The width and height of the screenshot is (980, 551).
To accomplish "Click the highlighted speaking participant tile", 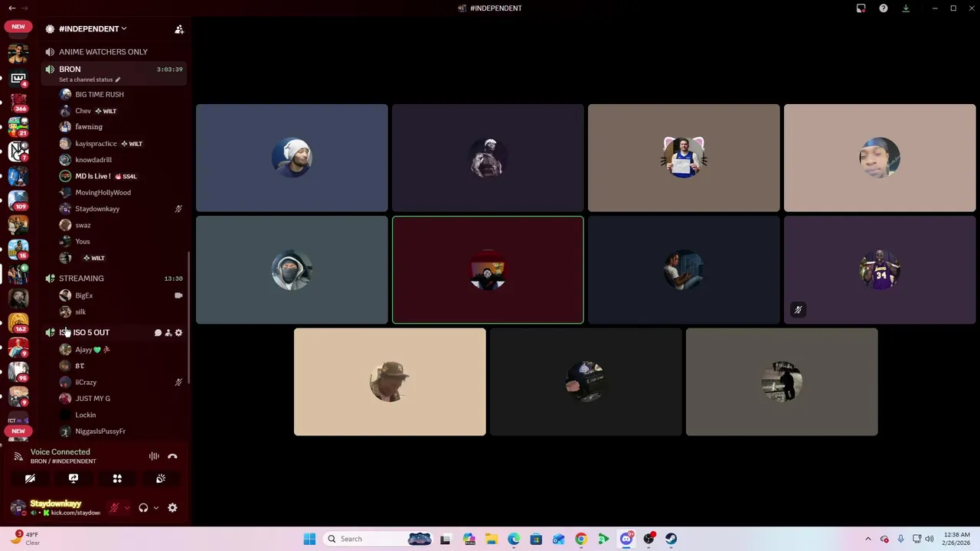I will pyautogui.click(x=488, y=270).
